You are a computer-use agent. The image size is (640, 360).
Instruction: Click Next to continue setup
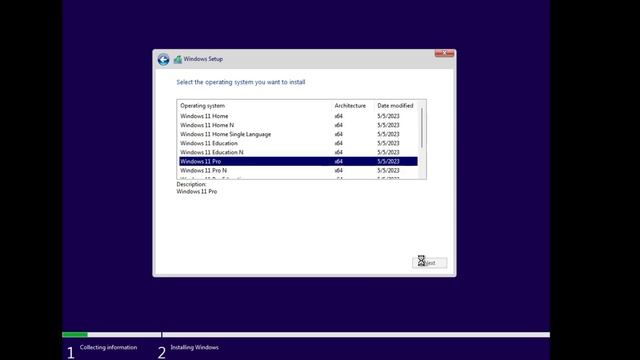429,263
